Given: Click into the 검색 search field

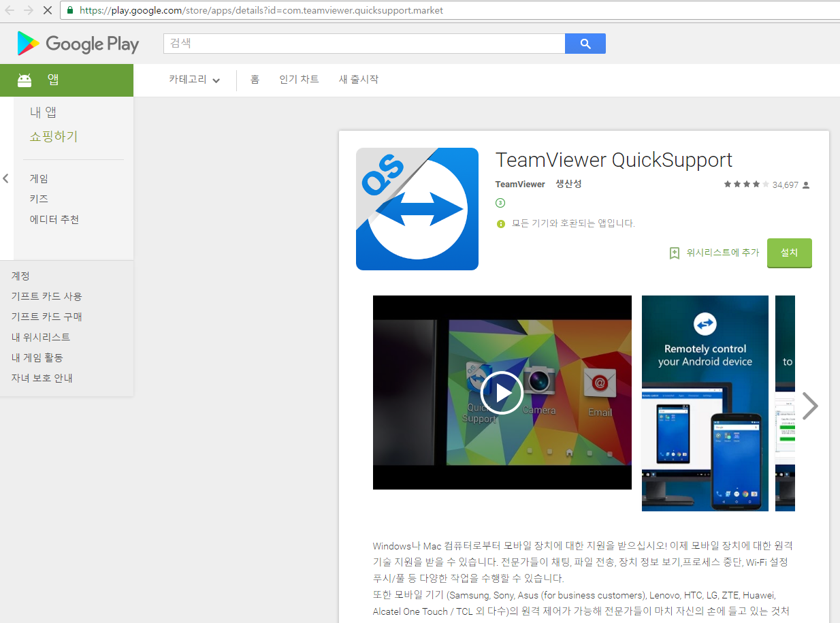Looking at the screenshot, I should coord(364,44).
